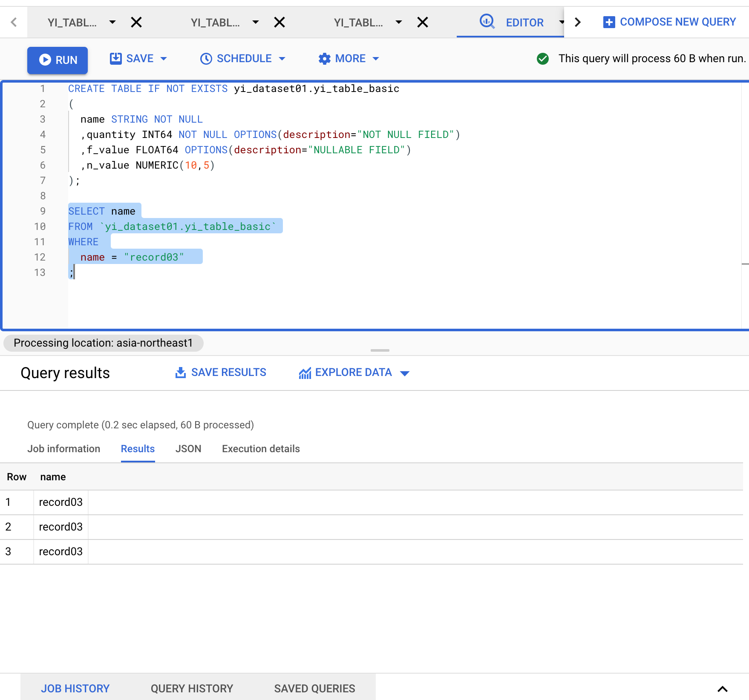Expand the SCHEDULE dropdown arrow
This screenshot has height=700, width=749.
click(282, 59)
